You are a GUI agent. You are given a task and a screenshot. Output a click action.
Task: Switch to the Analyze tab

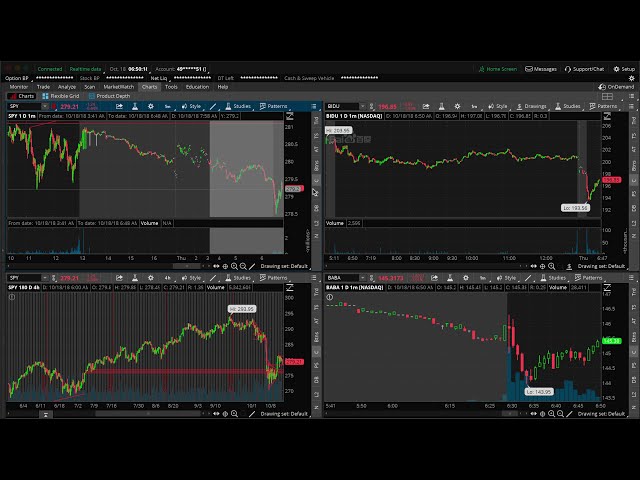67,87
